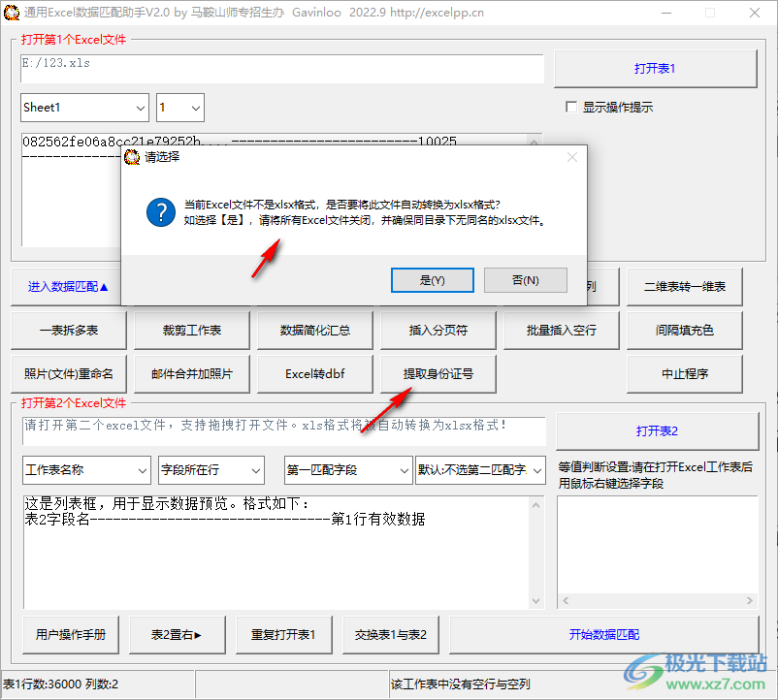Image resolution: width=778 pixels, height=700 pixels.
Task: Click the table 2 preview list scroll-up arrow
Action: point(535,505)
